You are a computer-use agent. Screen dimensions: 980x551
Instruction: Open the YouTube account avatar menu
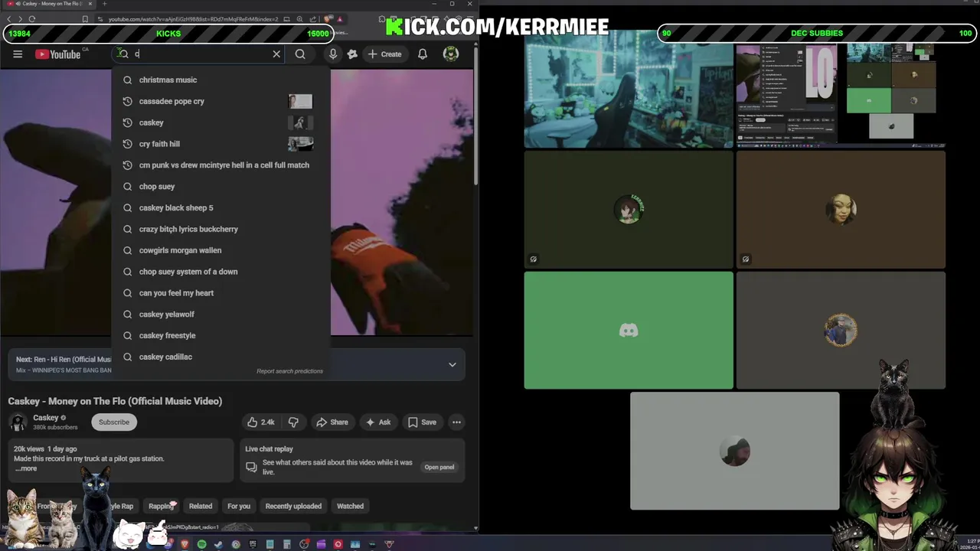[451, 54]
